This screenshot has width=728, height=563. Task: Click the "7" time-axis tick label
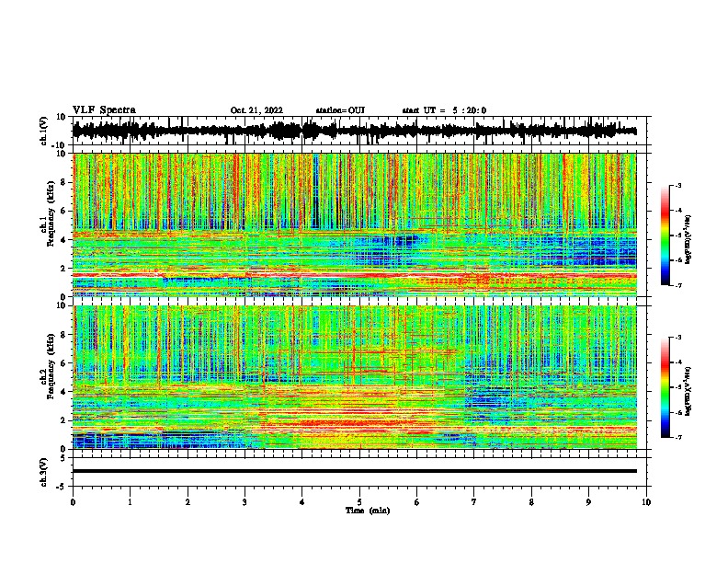point(474,502)
